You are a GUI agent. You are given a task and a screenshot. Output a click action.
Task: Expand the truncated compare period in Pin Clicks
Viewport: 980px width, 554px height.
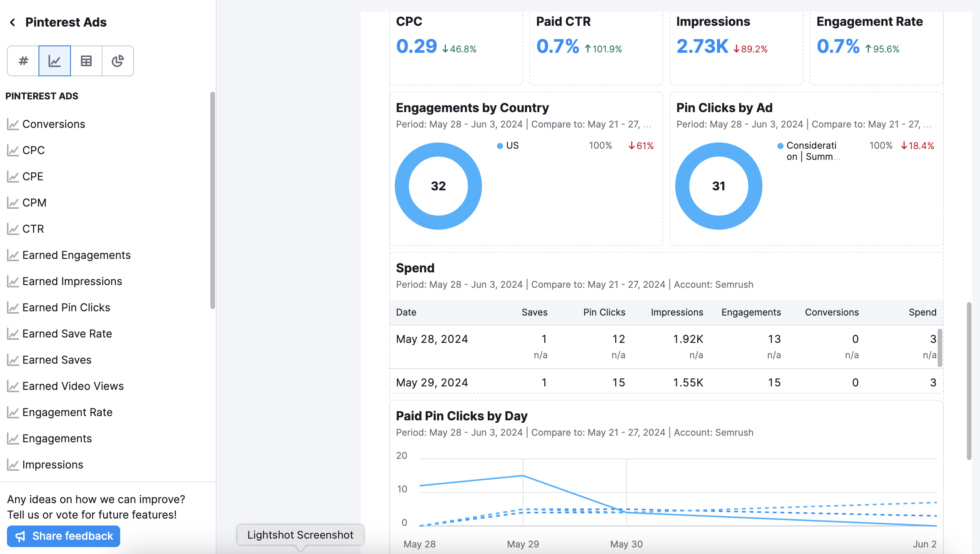929,124
